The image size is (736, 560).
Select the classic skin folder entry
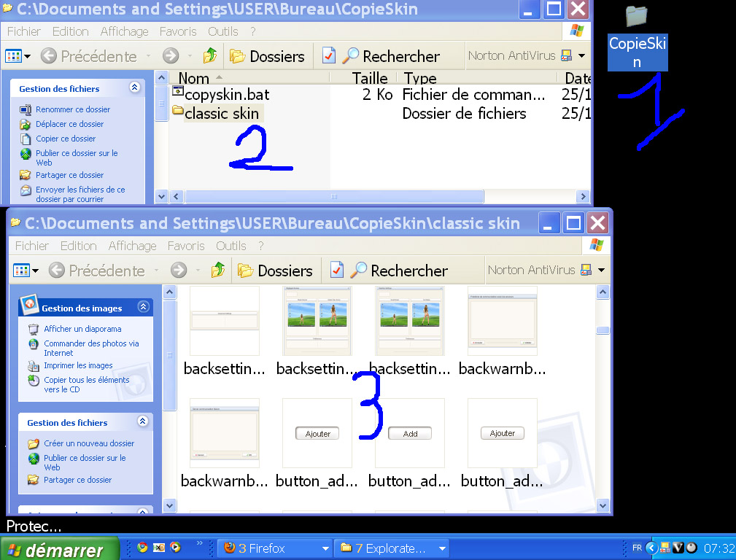coord(216,113)
